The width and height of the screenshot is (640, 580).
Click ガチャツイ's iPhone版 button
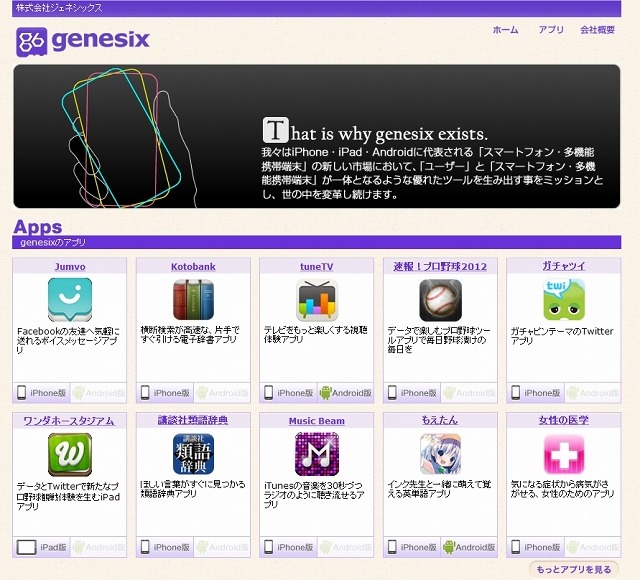pos(536,393)
